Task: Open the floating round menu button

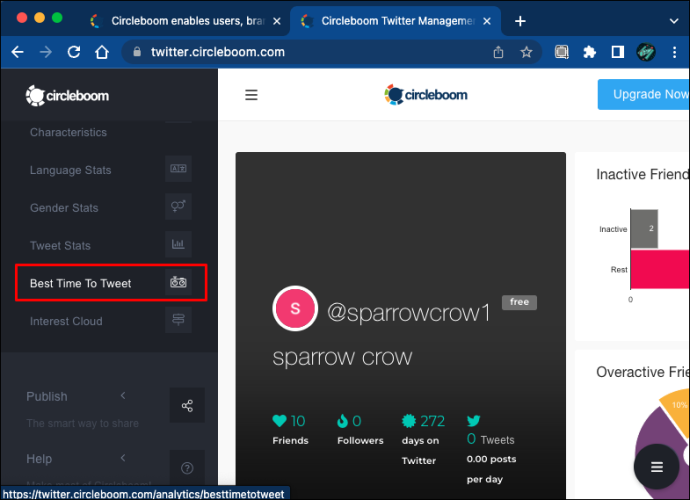Action: tap(657, 467)
